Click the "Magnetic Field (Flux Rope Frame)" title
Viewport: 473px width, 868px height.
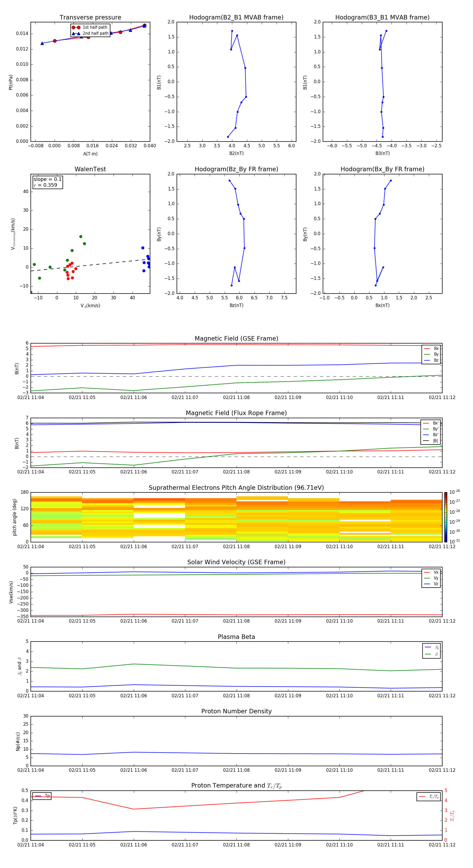pos(236,413)
